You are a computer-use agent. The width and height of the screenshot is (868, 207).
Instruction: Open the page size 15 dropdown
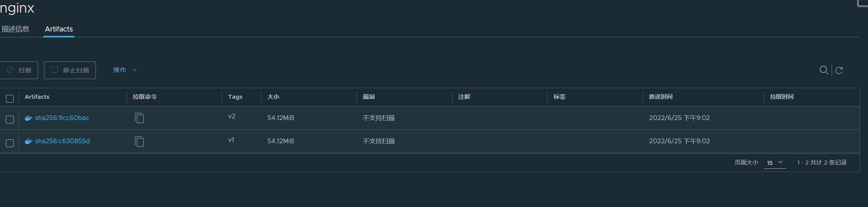775,163
